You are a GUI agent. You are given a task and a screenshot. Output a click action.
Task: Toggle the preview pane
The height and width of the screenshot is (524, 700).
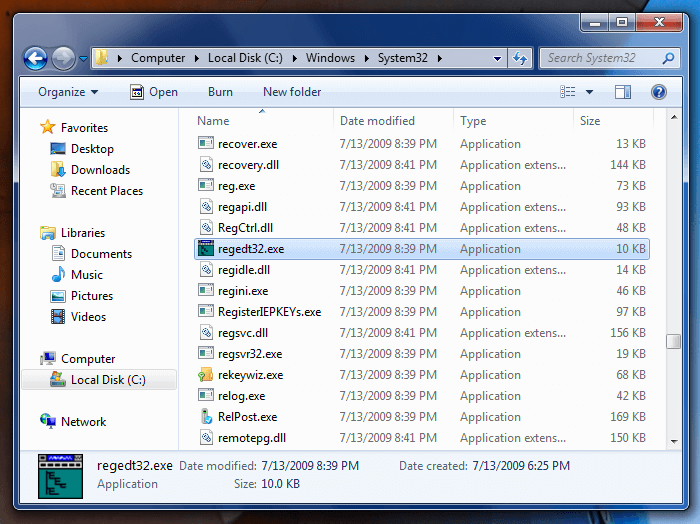click(x=623, y=92)
